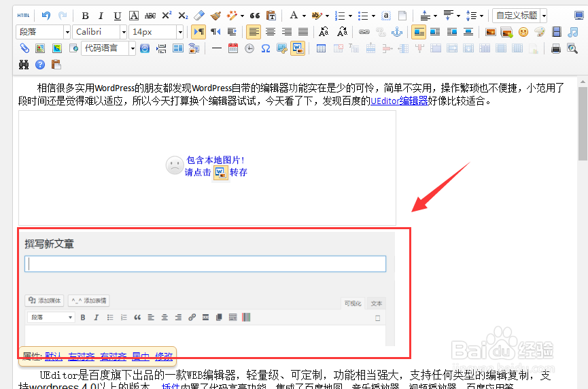Open the scrawl paint palette tool
The height and width of the screenshot is (389, 588).
(540, 32)
